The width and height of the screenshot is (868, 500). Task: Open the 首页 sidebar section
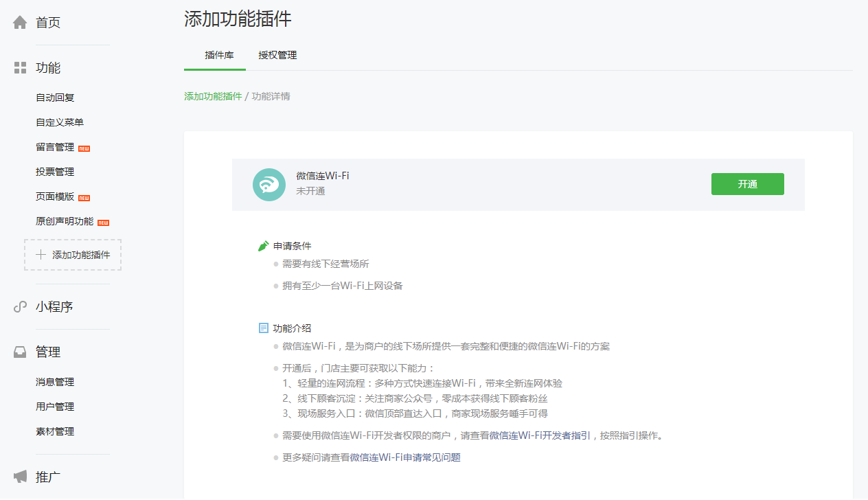pyautogui.click(x=48, y=23)
